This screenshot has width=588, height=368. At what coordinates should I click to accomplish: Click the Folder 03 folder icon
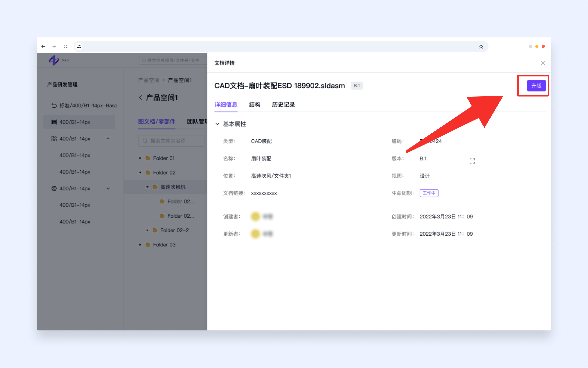[x=148, y=245]
